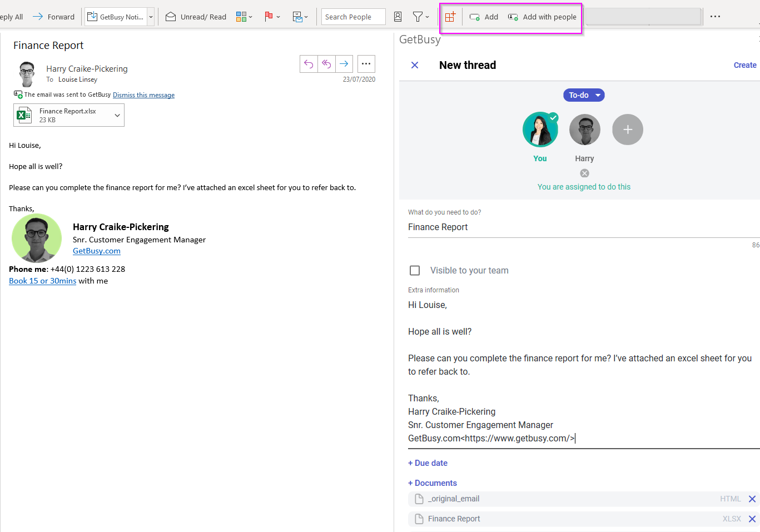Screen dimensions: 760x532
Task: Open the Filter Email funnel dropdown
Action: 421,17
